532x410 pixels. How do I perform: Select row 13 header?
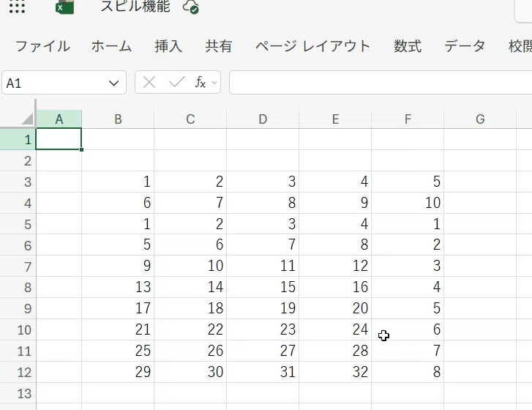point(18,394)
